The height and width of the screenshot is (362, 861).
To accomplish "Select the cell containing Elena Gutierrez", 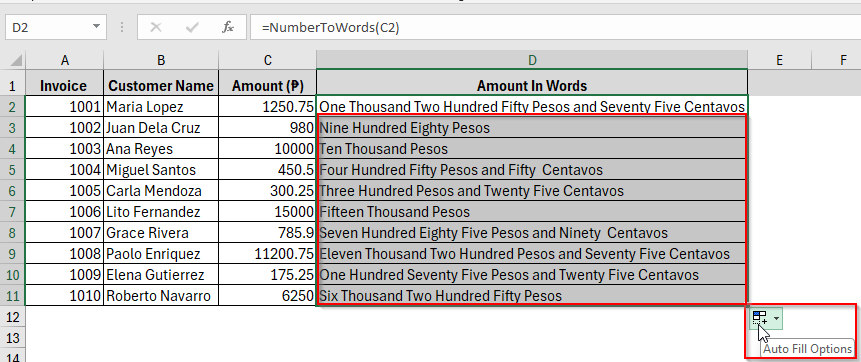I will click(x=161, y=275).
